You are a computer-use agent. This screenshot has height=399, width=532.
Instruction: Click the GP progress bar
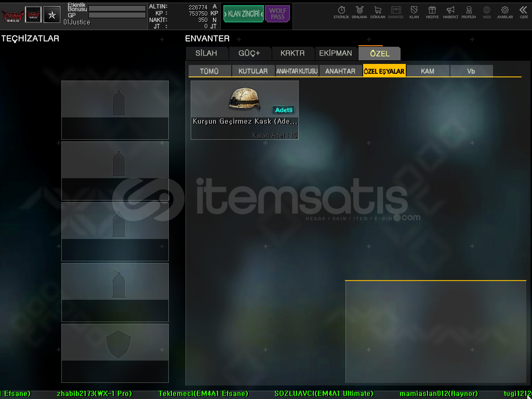point(117,15)
